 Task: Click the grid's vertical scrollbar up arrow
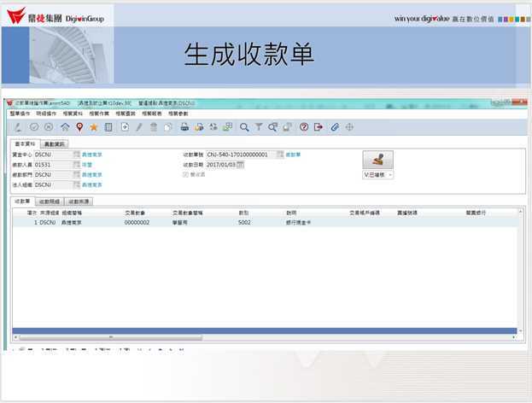tap(520, 212)
